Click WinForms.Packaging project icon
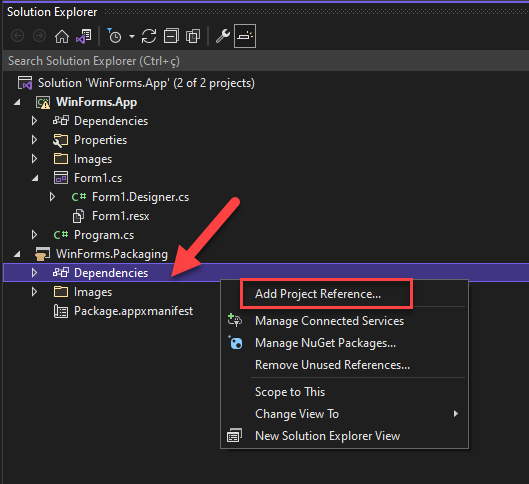The image size is (529, 484). point(43,254)
